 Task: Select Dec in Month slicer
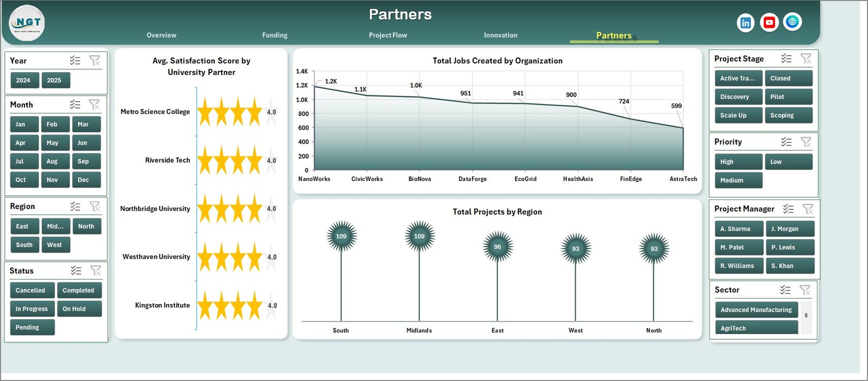tap(86, 179)
